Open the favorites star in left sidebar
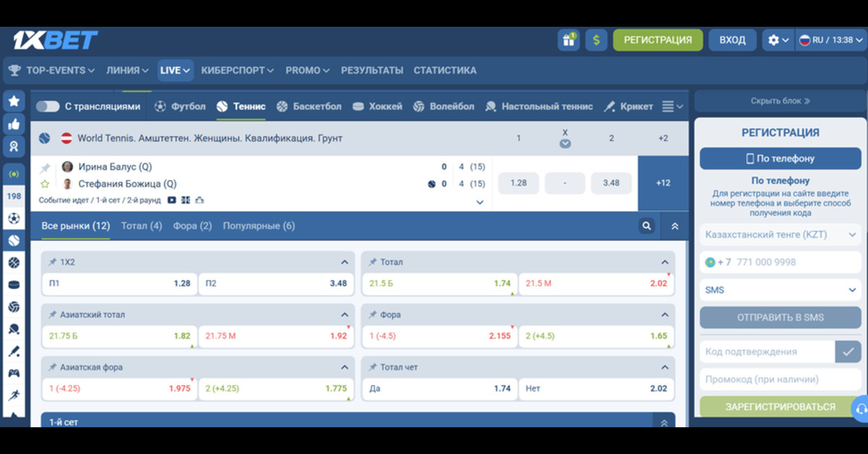 click(14, 101)
